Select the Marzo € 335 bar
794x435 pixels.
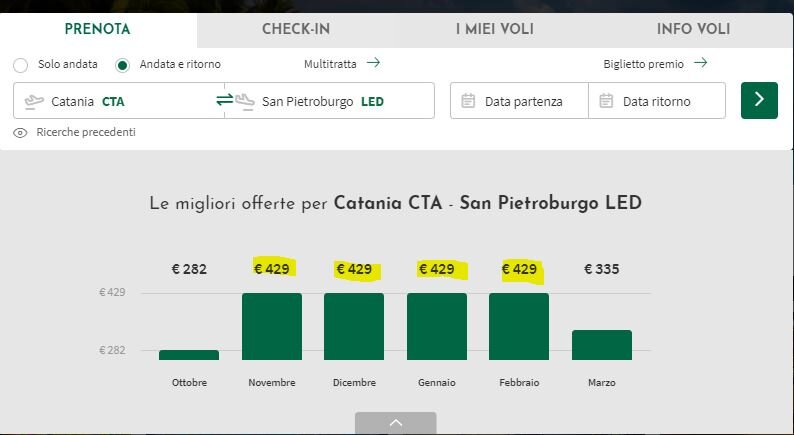pos(602,345)
